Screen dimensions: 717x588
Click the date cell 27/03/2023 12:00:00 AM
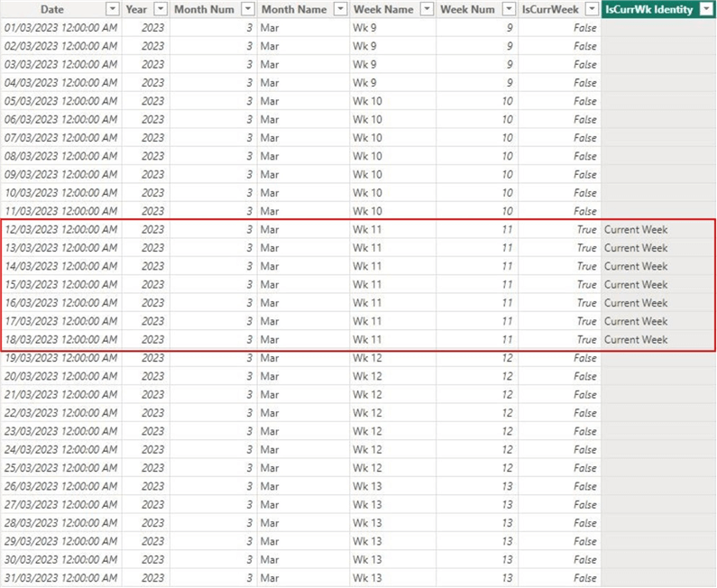coord(60,504)
